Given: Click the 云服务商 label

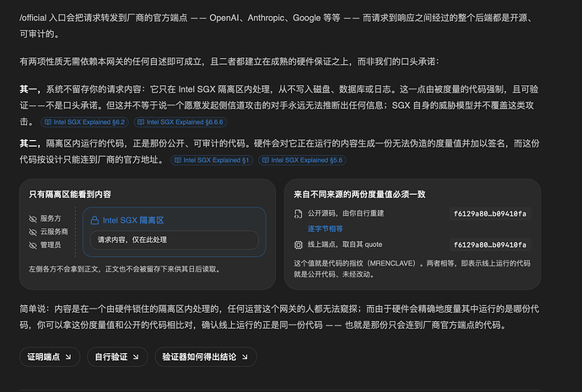Looking at the screenshot, I should point(54,232).
